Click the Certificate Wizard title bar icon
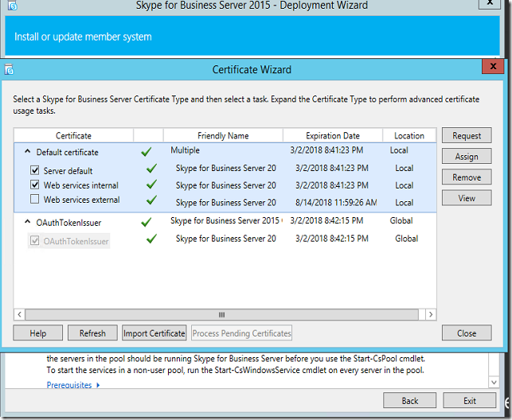Screen dimensions: 512x420 pos(9,69)
